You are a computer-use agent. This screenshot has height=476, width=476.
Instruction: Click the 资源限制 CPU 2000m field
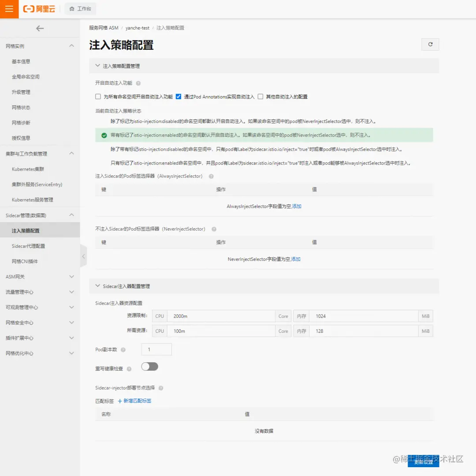(221, 316)
